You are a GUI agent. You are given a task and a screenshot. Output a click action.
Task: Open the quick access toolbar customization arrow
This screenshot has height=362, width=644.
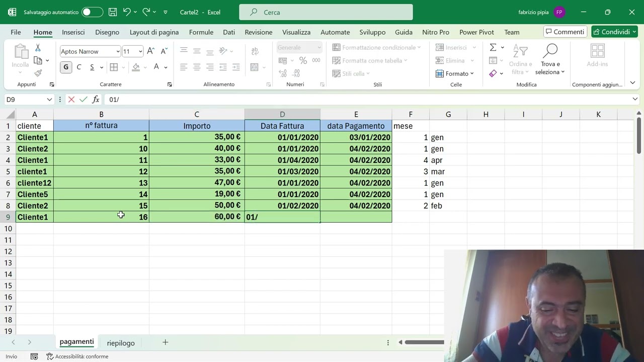coord(166,12)
